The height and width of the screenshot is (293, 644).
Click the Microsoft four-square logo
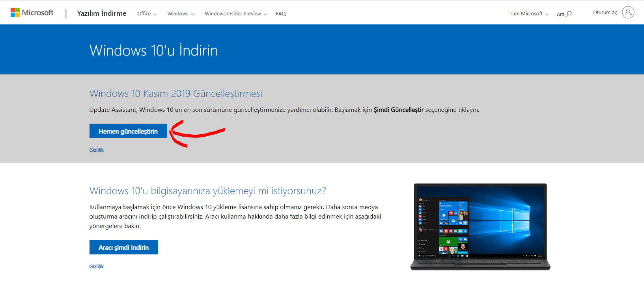click(x=15, y=13)
